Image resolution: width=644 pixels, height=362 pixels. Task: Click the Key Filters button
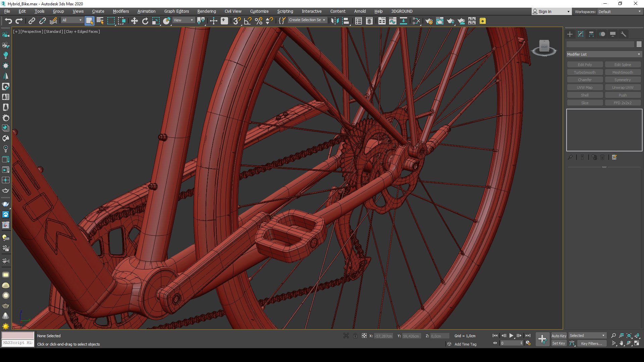(592, 343)
